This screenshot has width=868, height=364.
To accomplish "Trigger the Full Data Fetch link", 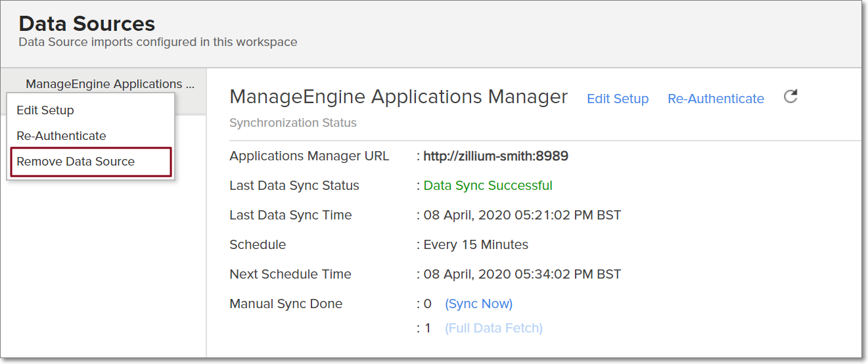I will 493,328.
